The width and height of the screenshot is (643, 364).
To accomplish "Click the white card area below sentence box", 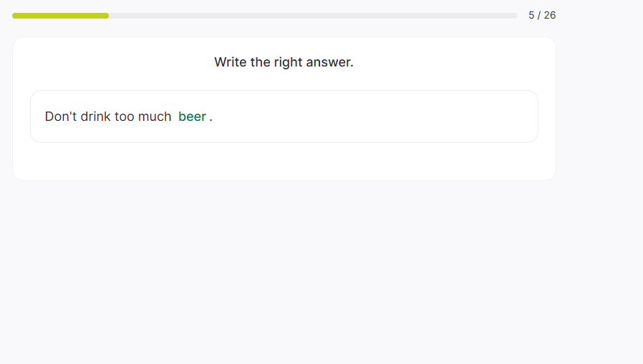I will (x=284, y=162).
